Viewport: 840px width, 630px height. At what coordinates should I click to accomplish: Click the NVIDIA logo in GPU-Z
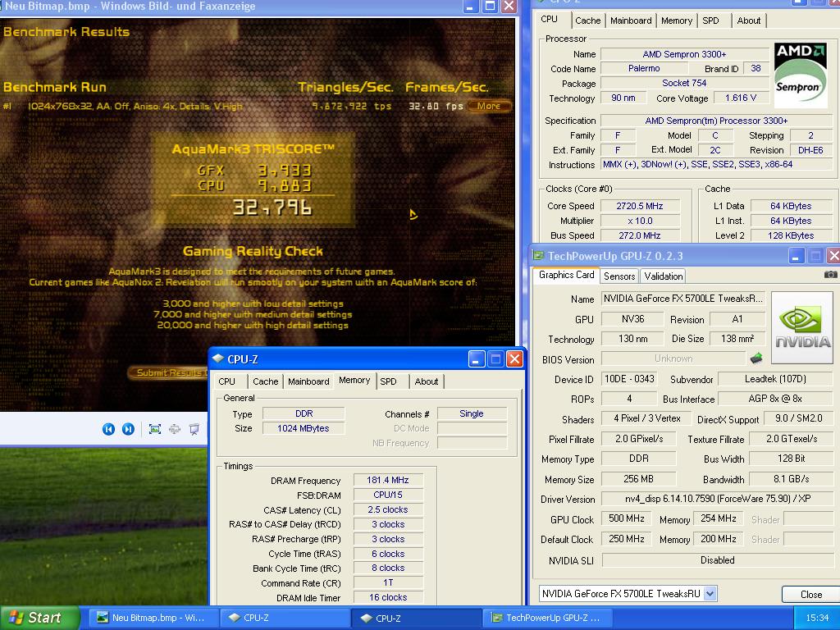pyautogui.click(x=802, y=328)
